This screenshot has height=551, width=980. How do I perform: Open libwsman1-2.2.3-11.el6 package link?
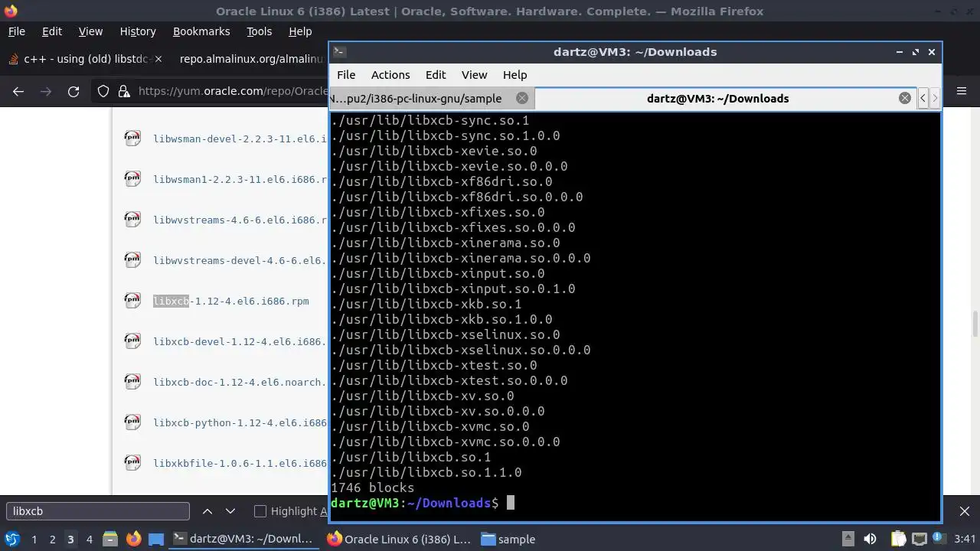pos(240,179)
